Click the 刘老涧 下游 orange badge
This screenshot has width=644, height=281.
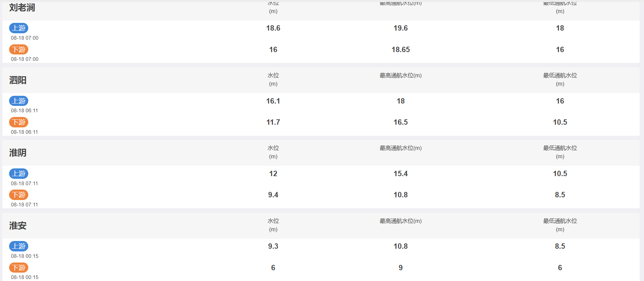[x=19, y=50]
